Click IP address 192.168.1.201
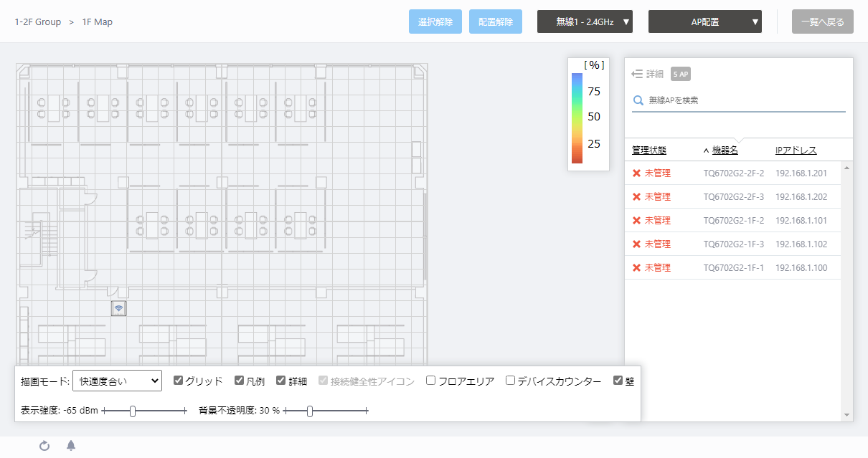868x458 pixels. click(x=801, y=173)
